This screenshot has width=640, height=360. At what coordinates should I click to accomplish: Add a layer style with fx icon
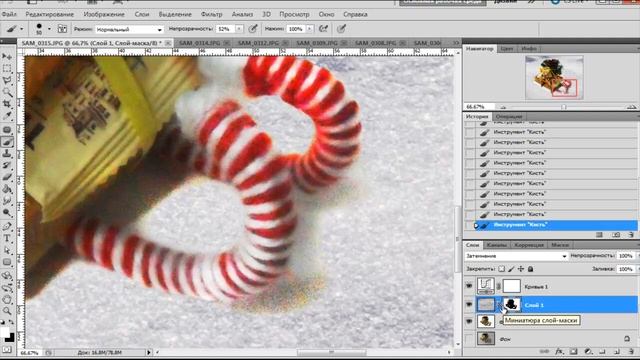[x=559, y=351]
